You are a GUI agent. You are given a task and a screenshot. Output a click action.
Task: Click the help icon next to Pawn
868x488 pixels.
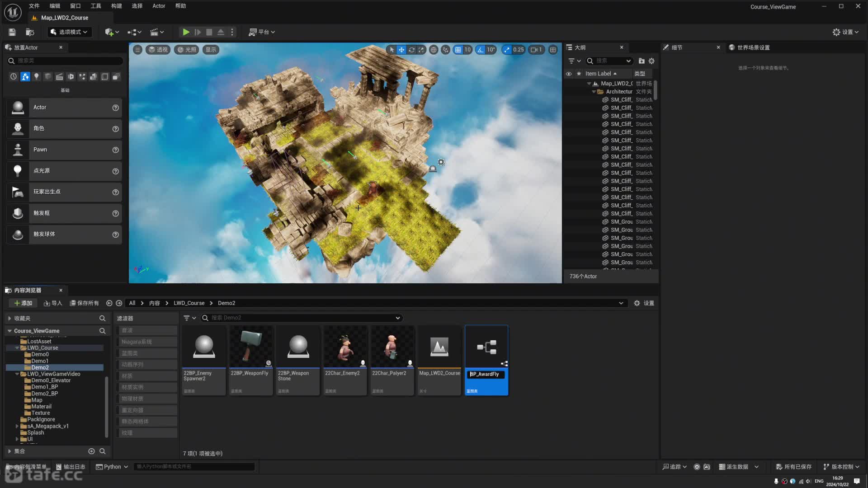point(116,150)
